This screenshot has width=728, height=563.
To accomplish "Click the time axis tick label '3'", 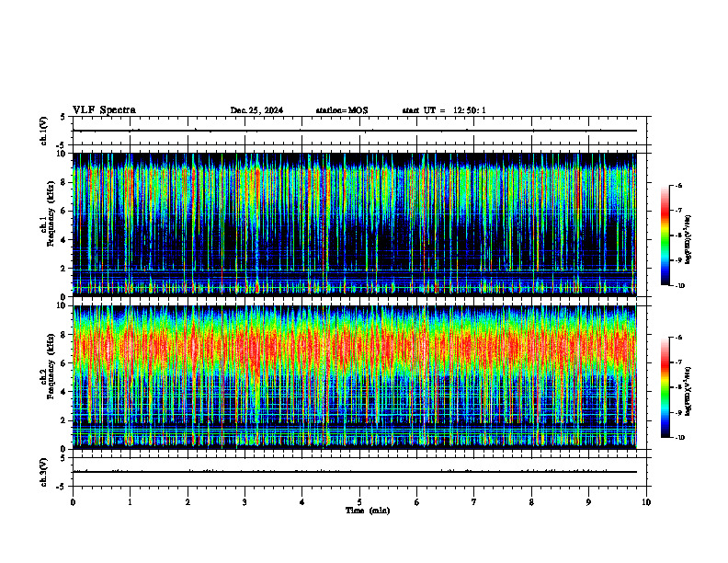I will point(245,502).
